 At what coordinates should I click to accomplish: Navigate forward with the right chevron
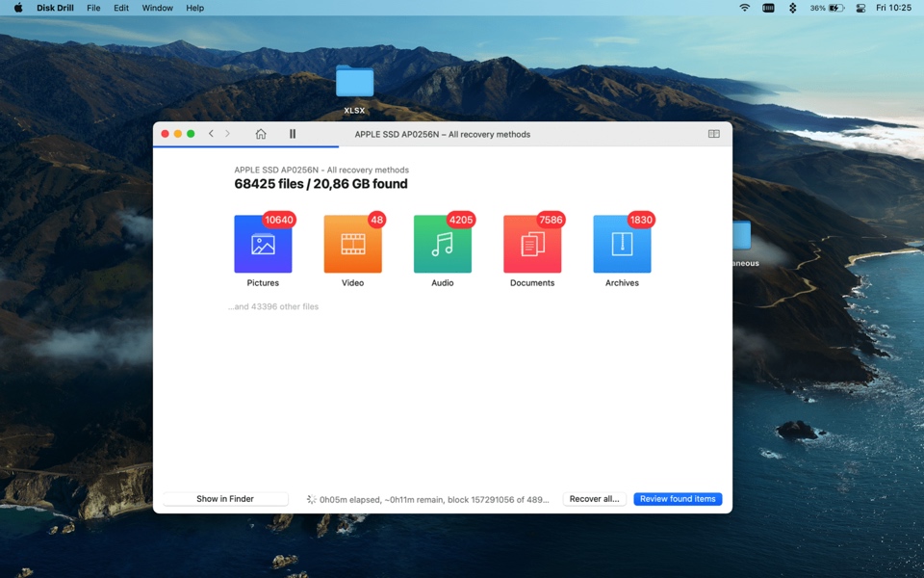(x=227, y=134)
